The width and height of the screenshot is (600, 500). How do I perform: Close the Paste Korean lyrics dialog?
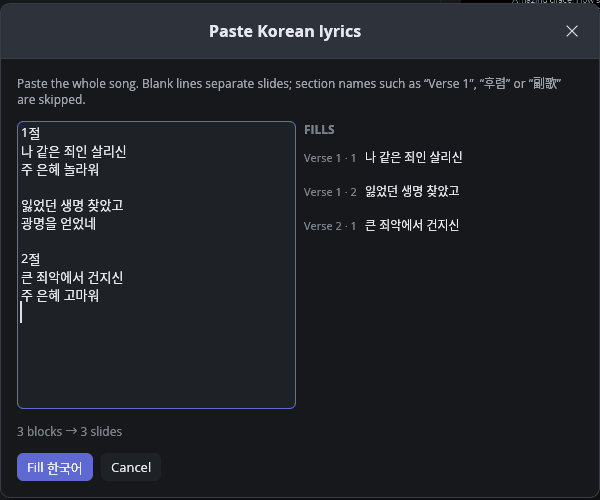[572, 31]
